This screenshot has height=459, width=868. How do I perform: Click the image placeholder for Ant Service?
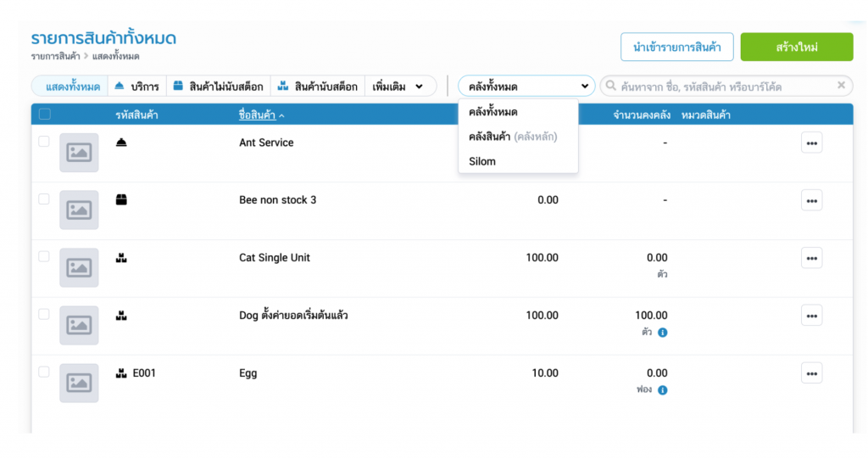click(79, 153)
